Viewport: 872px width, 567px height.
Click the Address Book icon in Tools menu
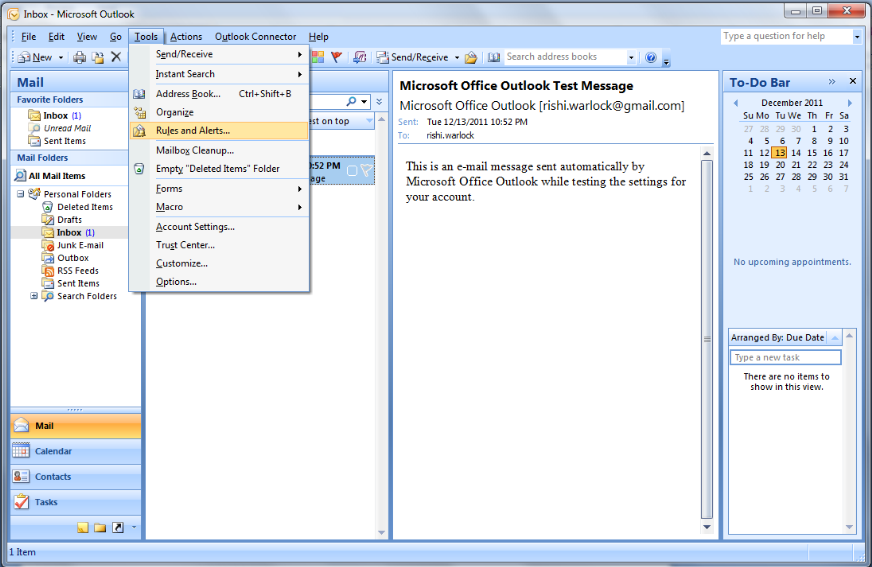point(139,94)
